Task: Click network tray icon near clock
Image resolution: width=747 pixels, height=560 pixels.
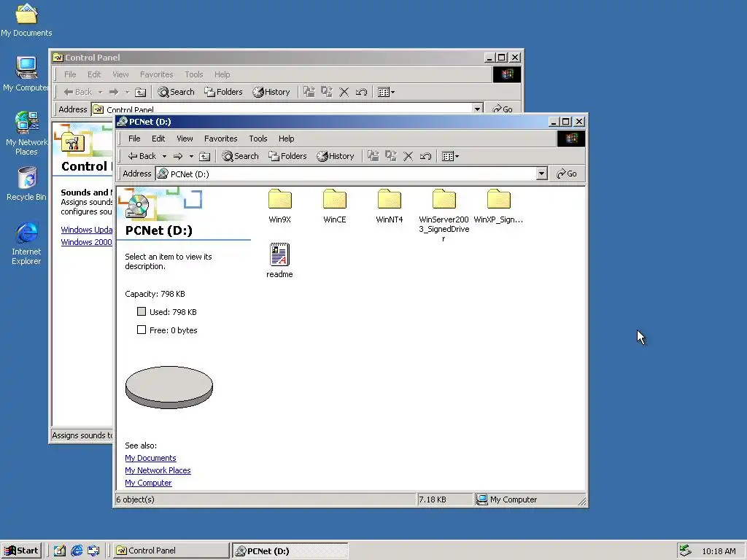Action: tap(685, 551)
